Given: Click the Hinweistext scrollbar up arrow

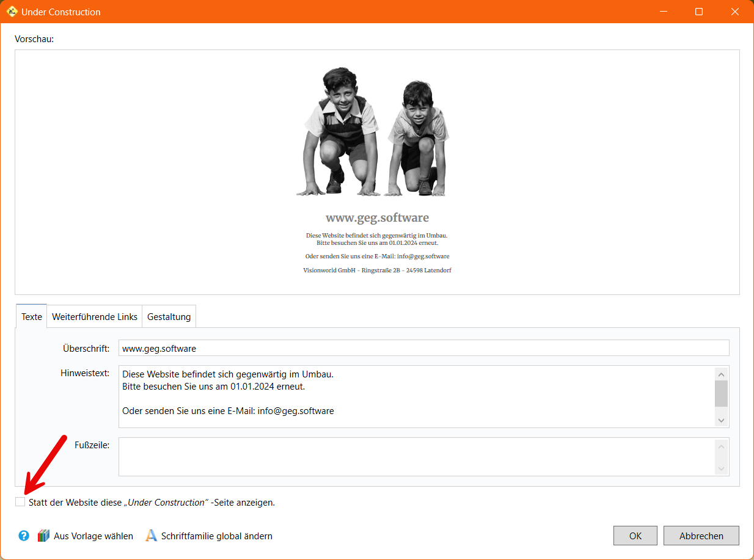Looking at the screenshot, I should pyautogui.click(x=722, y=374).
